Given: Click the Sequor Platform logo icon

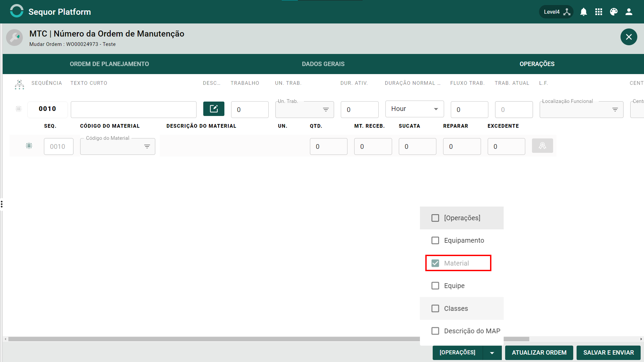Looking at the screenshot, I should click(17, 11).
